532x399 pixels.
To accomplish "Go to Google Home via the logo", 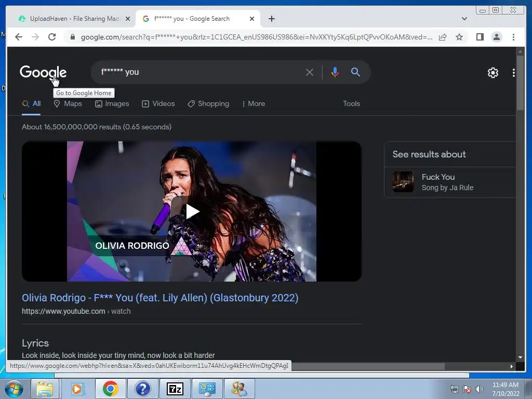I will pos(43,72).
